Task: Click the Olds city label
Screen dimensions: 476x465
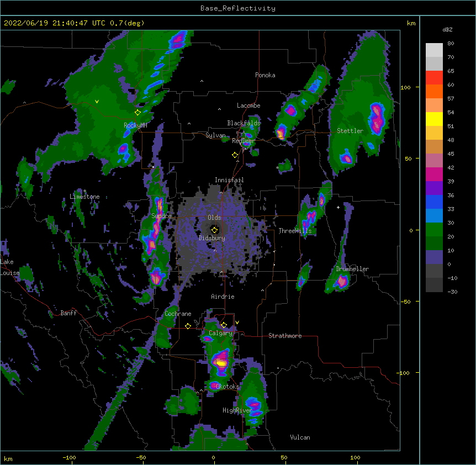Action: tap(214, 218)
